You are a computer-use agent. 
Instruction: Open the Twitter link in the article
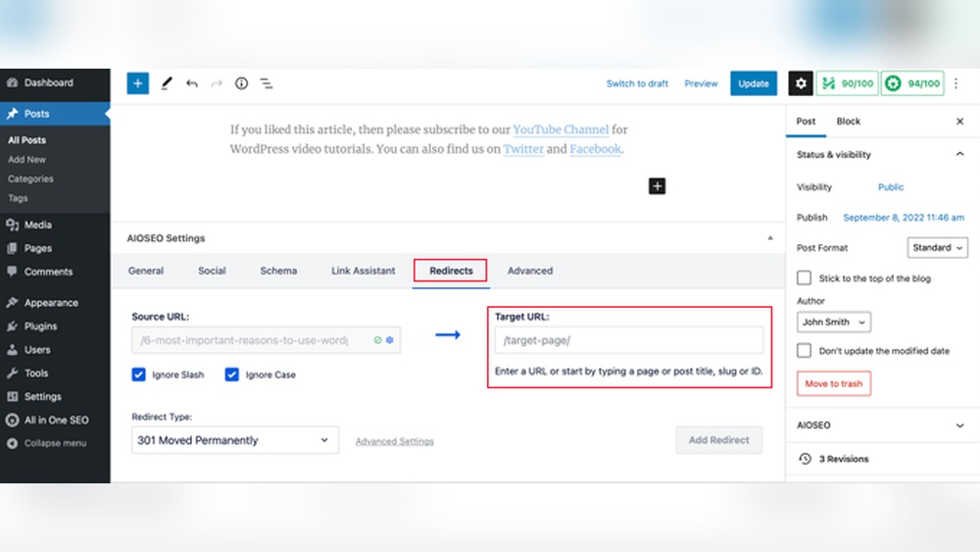click(x=523, y=149)
